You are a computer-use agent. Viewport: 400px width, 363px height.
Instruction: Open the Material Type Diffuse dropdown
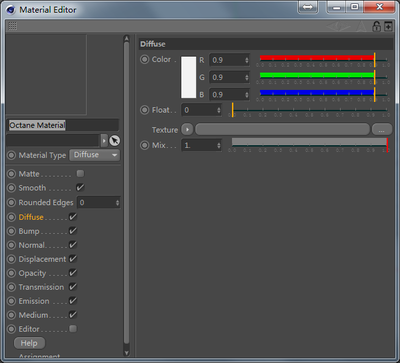tap(95, 155)
